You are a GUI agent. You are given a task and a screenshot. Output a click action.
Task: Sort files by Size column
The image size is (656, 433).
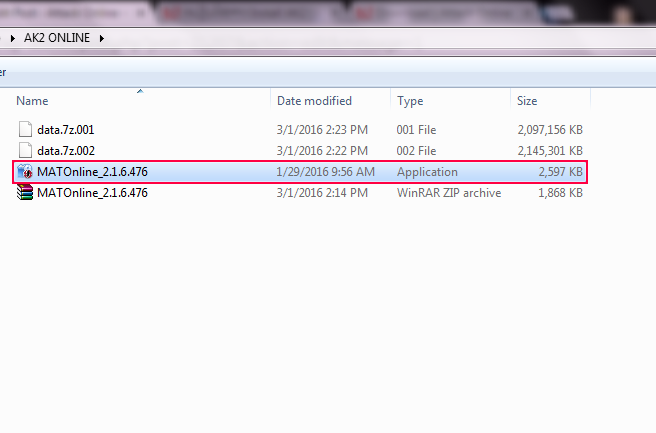[x=527, y=101]
